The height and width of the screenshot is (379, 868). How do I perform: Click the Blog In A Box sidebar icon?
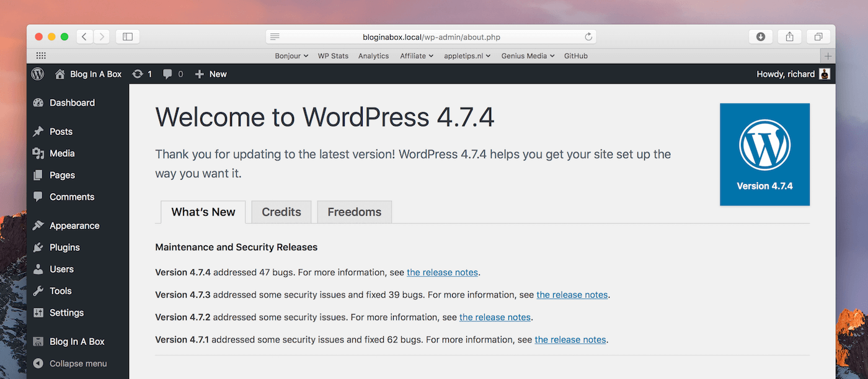(x=38, y=341)
